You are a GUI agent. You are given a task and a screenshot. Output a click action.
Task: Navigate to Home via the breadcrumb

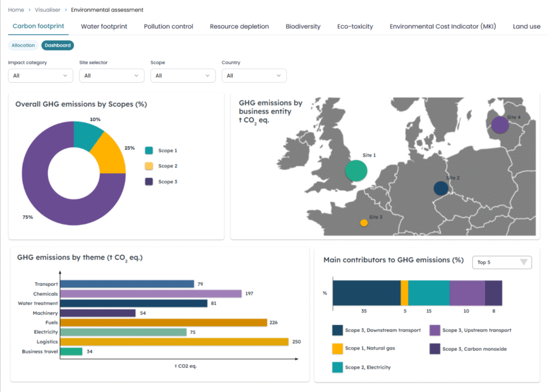(x=16, y=9)
